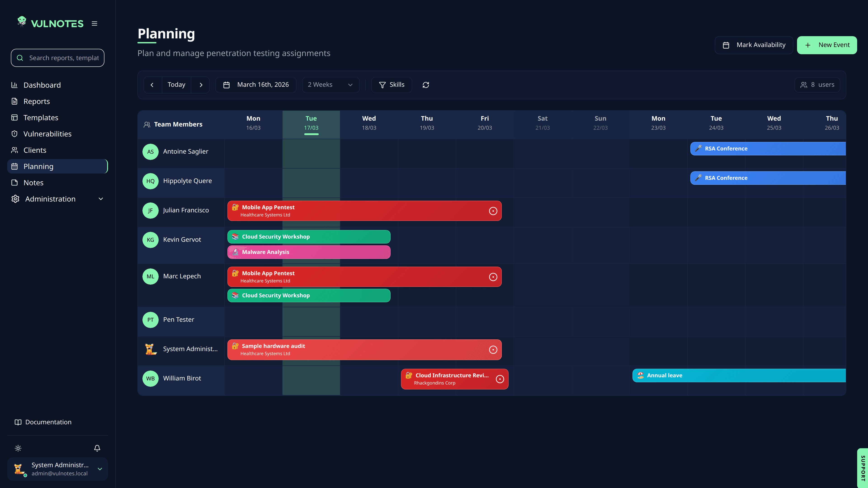Open the 2 Weeks range dropdown
Screen dimensions: 868x488
pos(330,85)
